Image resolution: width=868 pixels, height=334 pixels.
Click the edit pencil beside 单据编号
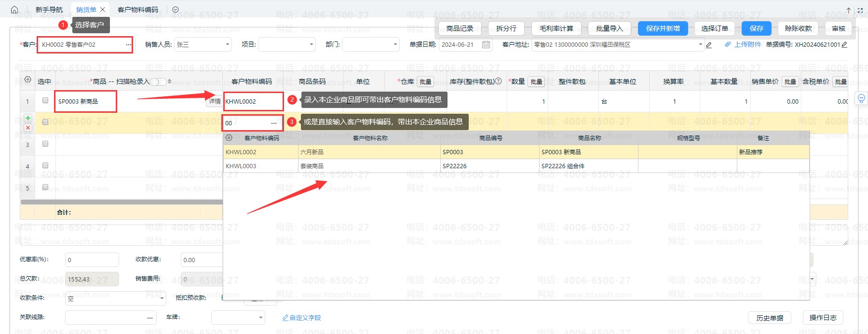tap(844, 45)
